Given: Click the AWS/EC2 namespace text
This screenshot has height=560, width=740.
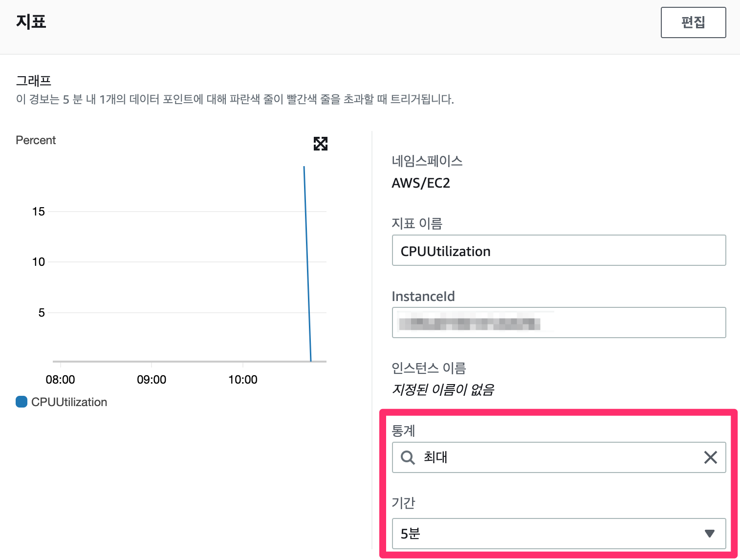Looking at the screenshot, I should click(421, 183).
